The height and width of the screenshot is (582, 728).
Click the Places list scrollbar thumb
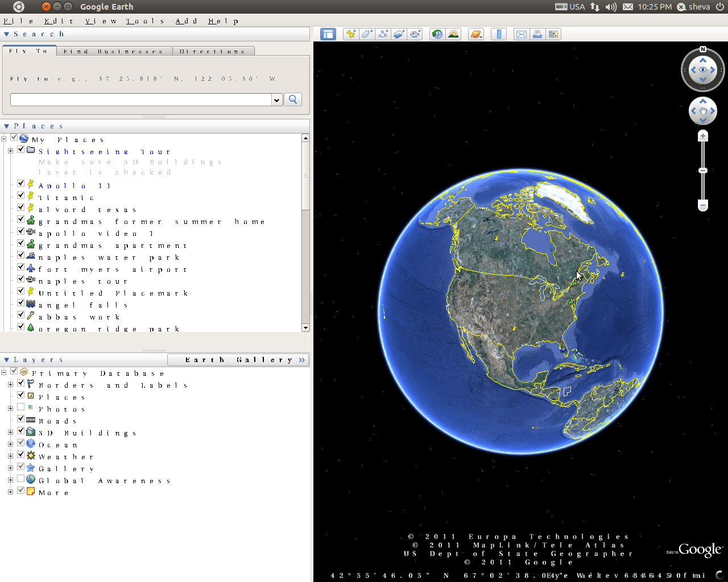click(x=305, y=176)
